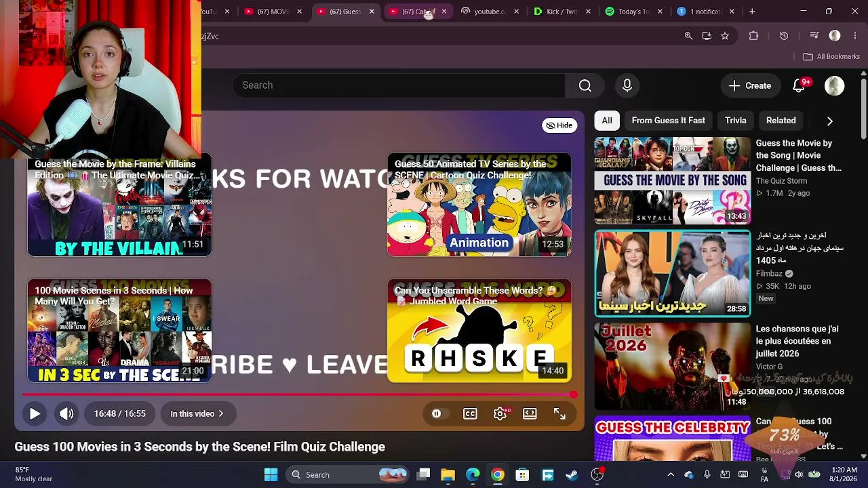Mute the video using the speaker icon
The width and height of the screenshot is (868, 488).
[66, 413]
